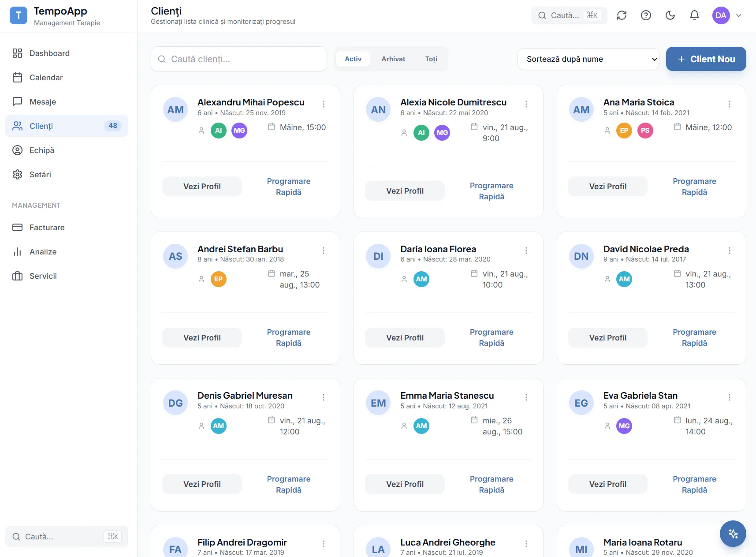Click the sidebar bottom Caută search box
756x557 pixels.
pyautogui.click(x=67, y=537)
